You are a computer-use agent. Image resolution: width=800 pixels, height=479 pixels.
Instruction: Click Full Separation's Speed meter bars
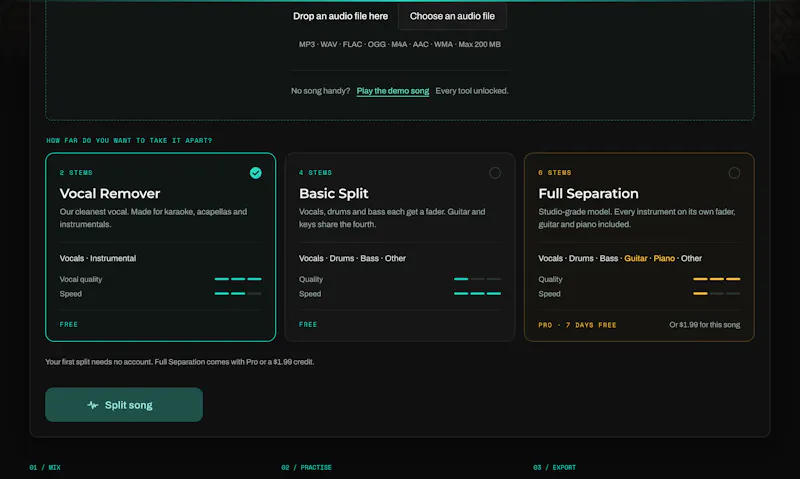pos(716,294)
